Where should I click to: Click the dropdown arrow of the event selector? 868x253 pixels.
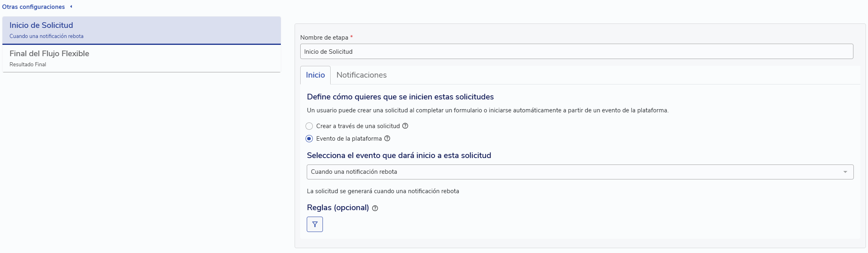coord(845,172)
